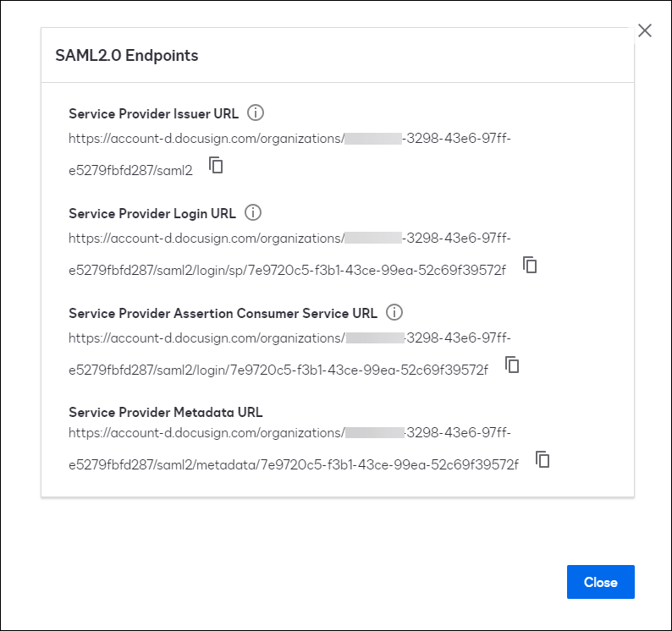Copy the Assertion Consumer Service URL
The width and height of the screenshot is (672, 631).
[x=512, y=365]
